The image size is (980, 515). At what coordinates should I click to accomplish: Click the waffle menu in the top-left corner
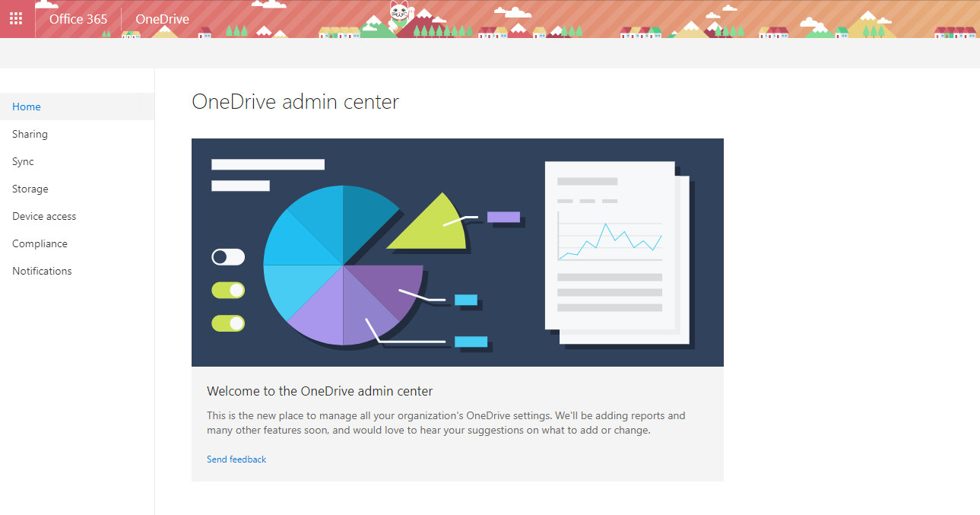coord(15,18)
